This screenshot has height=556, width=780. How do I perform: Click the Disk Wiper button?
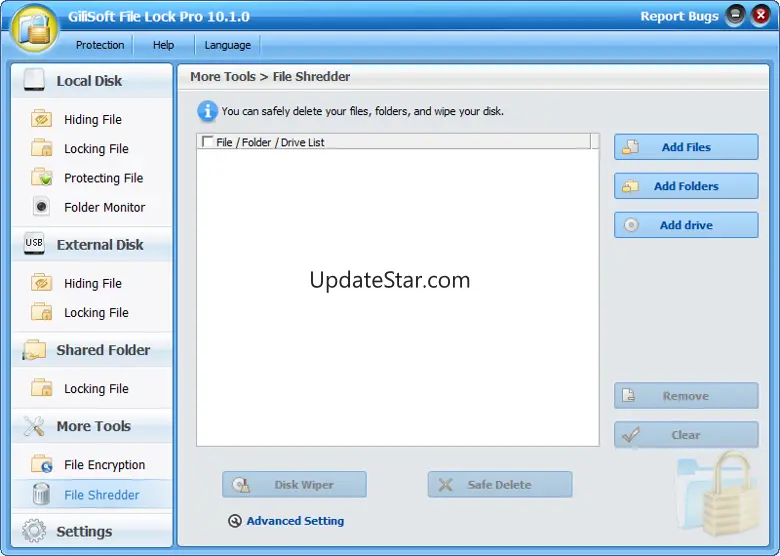tap(294, 484)
